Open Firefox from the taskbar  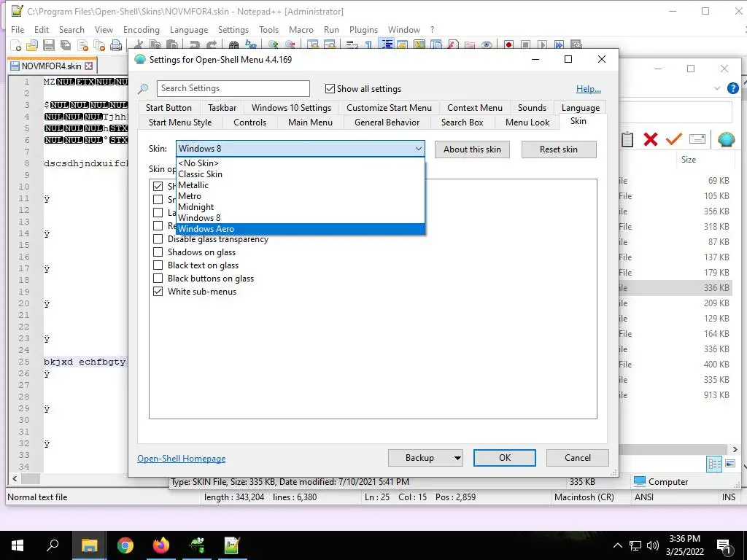click(x=161, y=545)
